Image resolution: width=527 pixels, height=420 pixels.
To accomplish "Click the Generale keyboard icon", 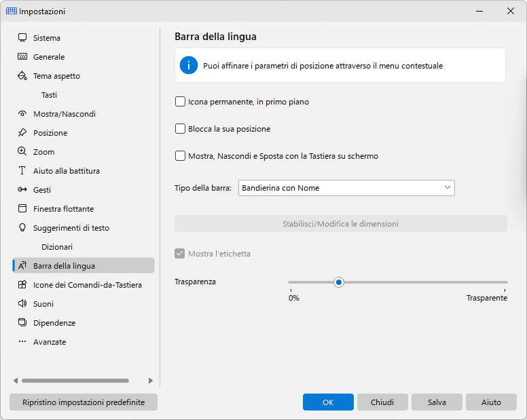I will coord(22,56).
